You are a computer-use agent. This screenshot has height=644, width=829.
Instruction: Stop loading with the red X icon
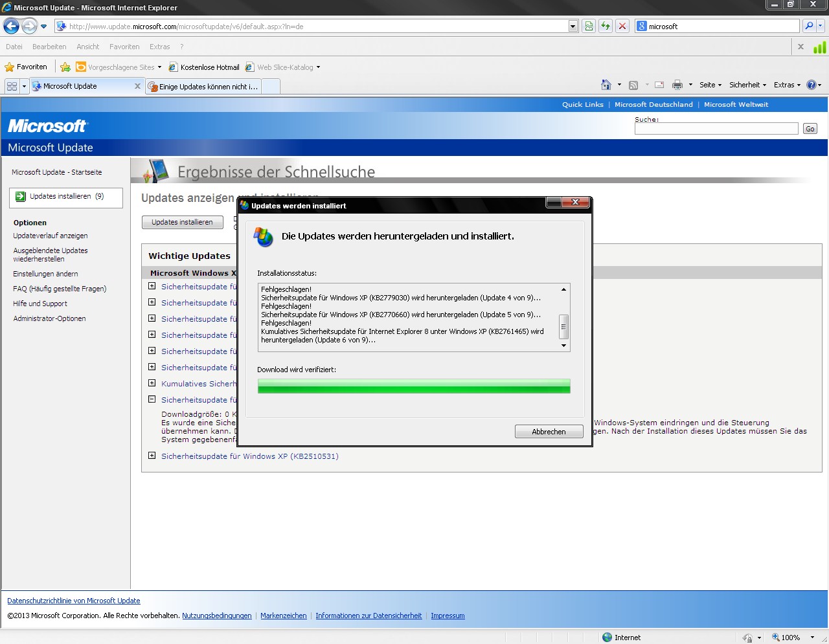tap(622, 27)
